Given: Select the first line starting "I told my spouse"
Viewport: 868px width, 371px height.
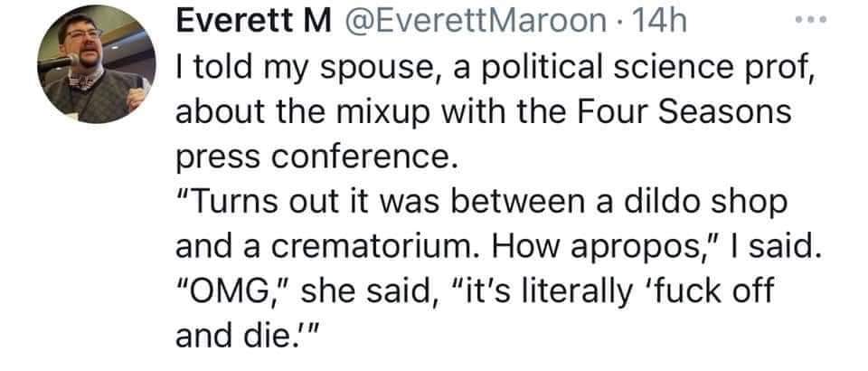Looking at the screenshot, I should pos(495,68).
